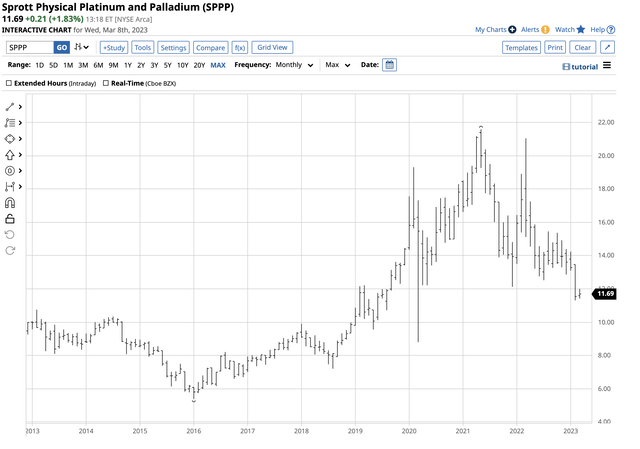This screenshot has width=640, height=449.
Task: Expand Fibonacci tool options chevron
Action: click(x=20, y=123)
